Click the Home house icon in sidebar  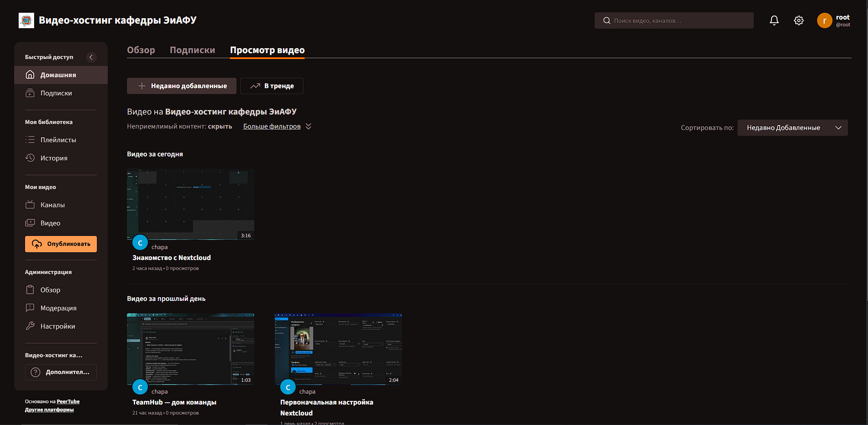click(x=30, y=75)
